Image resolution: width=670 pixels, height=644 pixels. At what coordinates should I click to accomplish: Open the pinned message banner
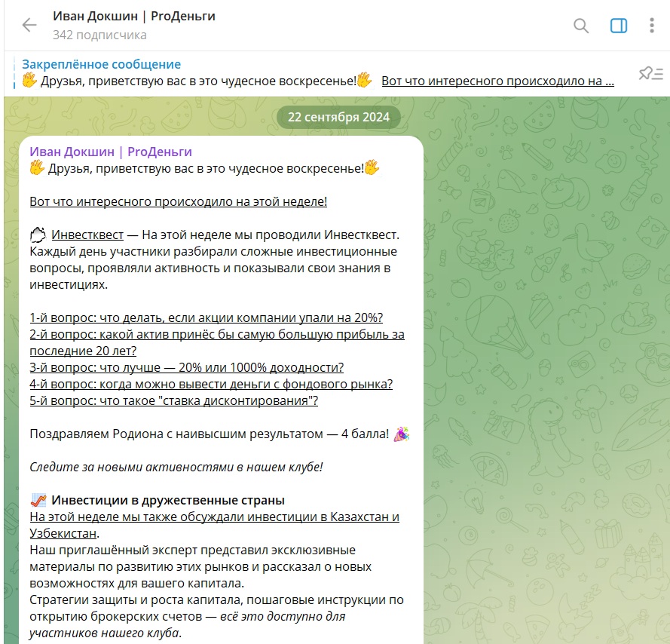[318, 72]
